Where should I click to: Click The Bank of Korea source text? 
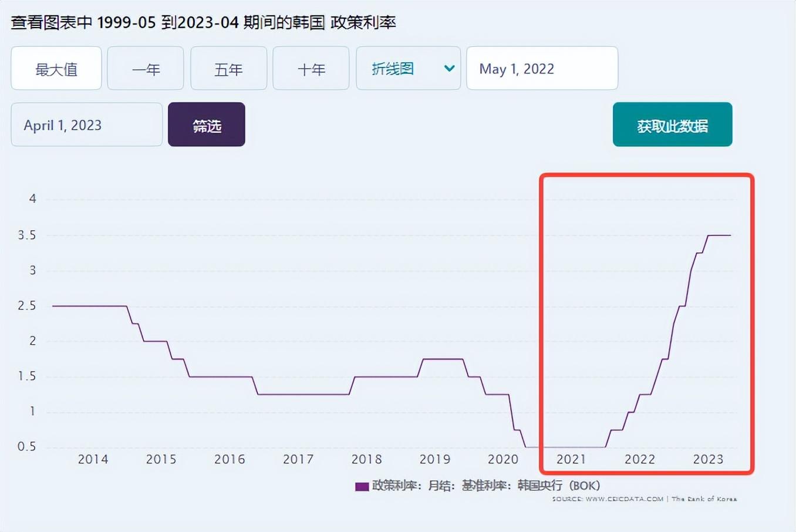pos(707,498)
